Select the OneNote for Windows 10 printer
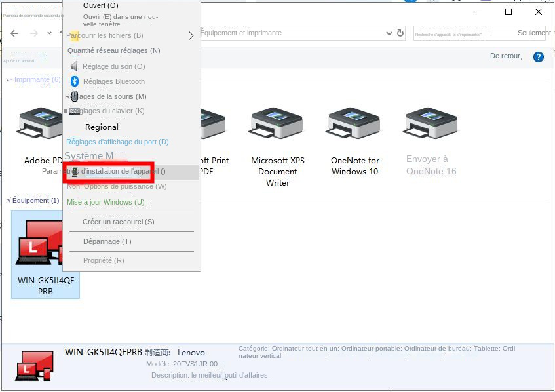 [353, 123]
